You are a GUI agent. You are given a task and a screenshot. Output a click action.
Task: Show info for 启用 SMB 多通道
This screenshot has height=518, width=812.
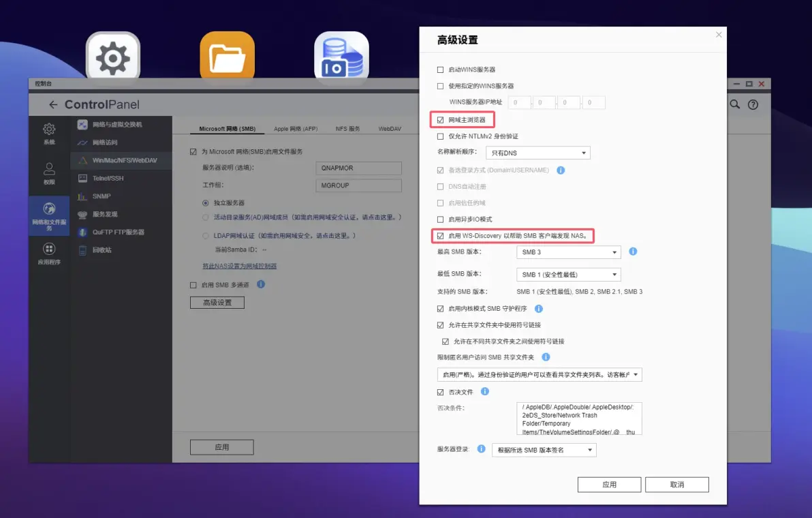click(261, 284)
